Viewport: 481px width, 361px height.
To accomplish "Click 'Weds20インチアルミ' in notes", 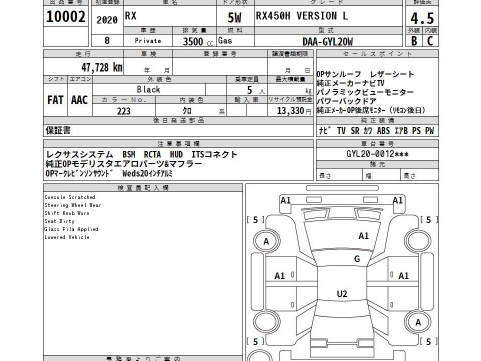I will click(x=148, y=173).
